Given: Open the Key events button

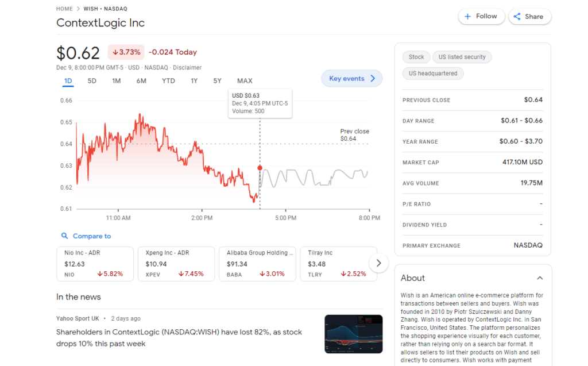Looking at the screenshot, I should click(x=352, y=79).
